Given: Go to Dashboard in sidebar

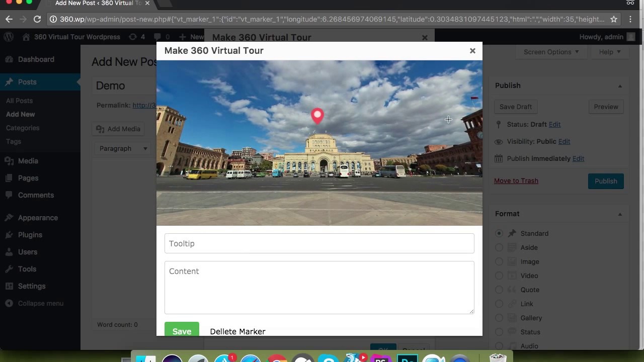Looking at the screenshot, I should click(36, 59).
